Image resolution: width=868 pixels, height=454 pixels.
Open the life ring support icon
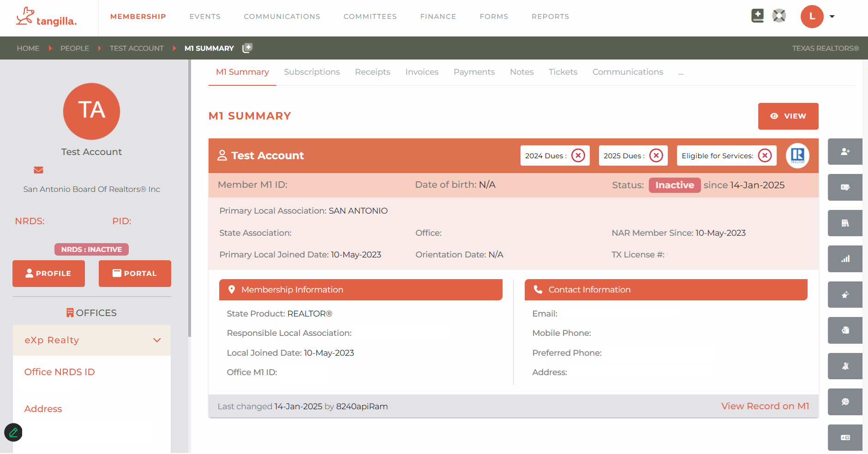pyautogui.click(x=779, y=16)
